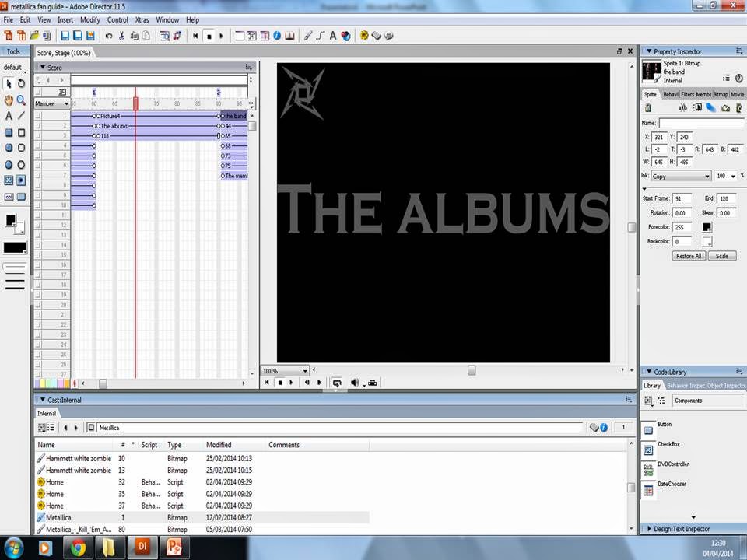Image resolution: width=747 pixels, height=560 pixels.
Task: Select the unfilled Rectangle tool
Action: [22, 132]
